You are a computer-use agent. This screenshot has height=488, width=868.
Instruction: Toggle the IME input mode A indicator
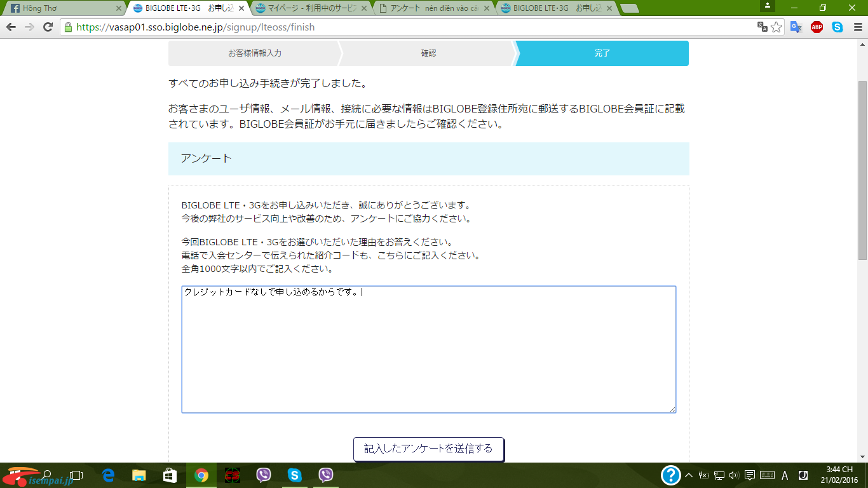click(x=785, y=475)
